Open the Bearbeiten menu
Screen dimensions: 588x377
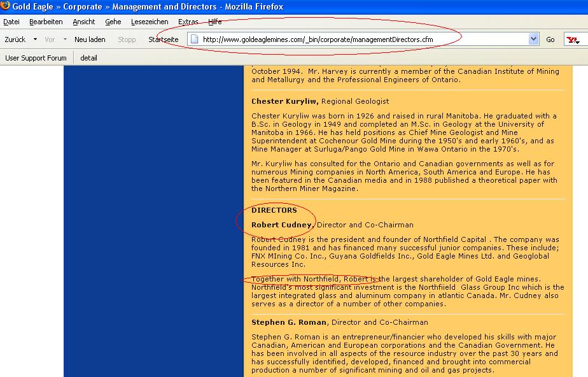click(x=46, y=22)
